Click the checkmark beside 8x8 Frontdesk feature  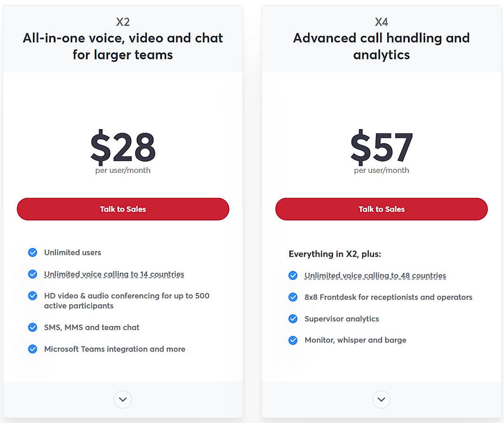[x=293, y=297]
